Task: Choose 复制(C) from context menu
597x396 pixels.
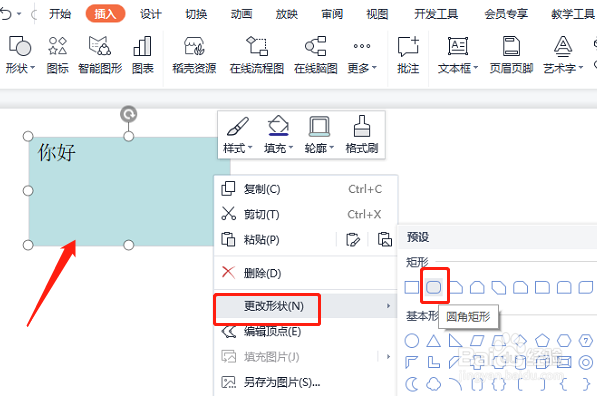Action: click(x=306, y=189)
